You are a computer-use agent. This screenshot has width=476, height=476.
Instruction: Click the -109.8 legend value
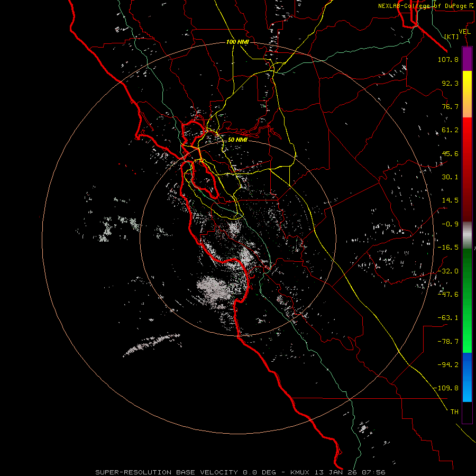(x=446, y=388)
